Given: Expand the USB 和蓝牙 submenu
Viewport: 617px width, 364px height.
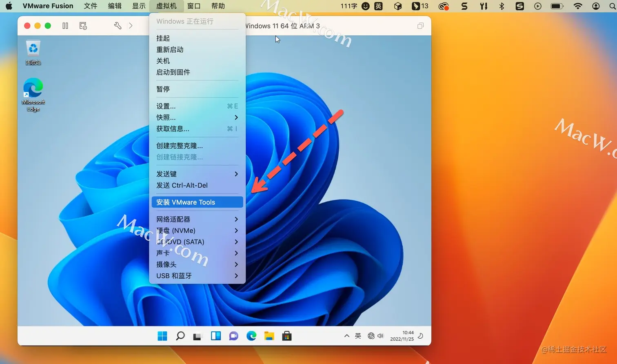Looking at the screenshot, I should click(x=198, y=276).
